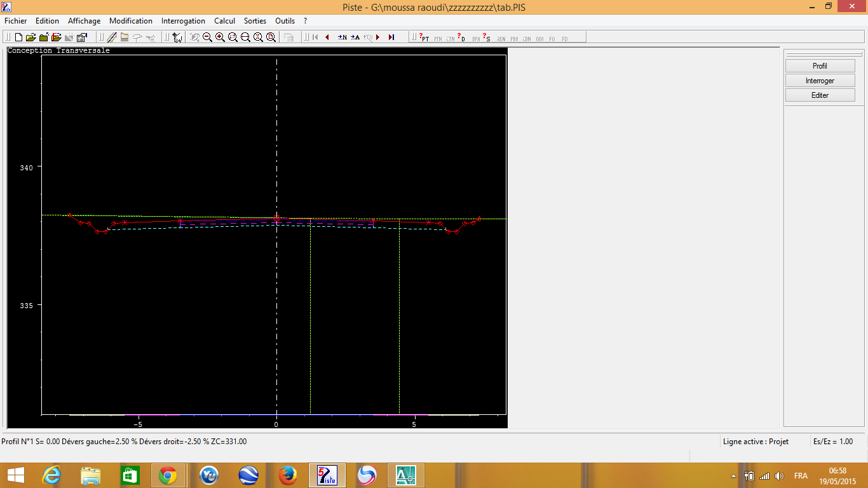868x488 pixels.
Task: Click the folder icon with blue arrow
Action: (44, 37)
